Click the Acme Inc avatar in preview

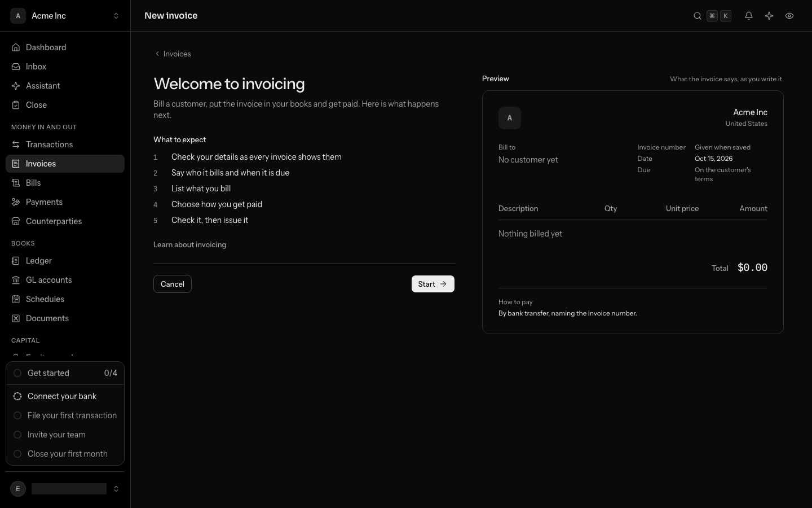510,118
